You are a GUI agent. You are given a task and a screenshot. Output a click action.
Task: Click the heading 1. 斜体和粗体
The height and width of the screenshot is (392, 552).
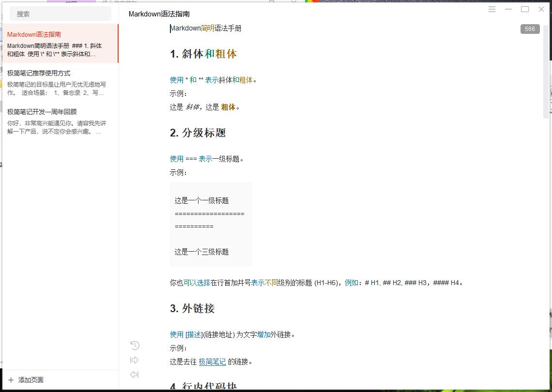203,54
